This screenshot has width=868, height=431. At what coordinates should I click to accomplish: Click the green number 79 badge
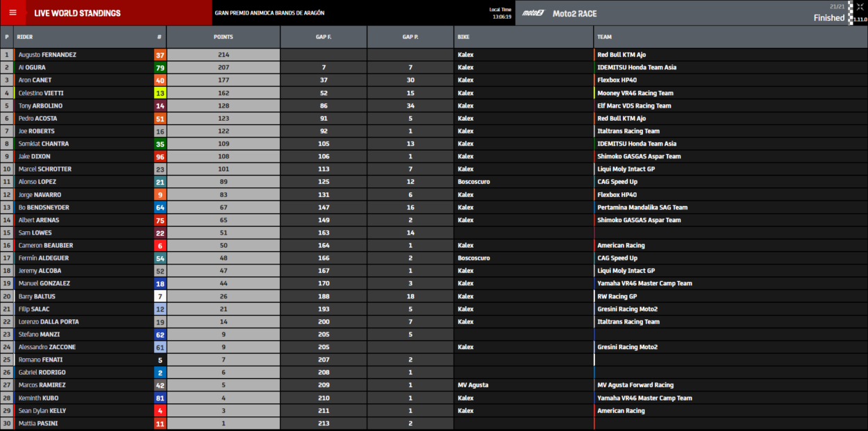160,67
